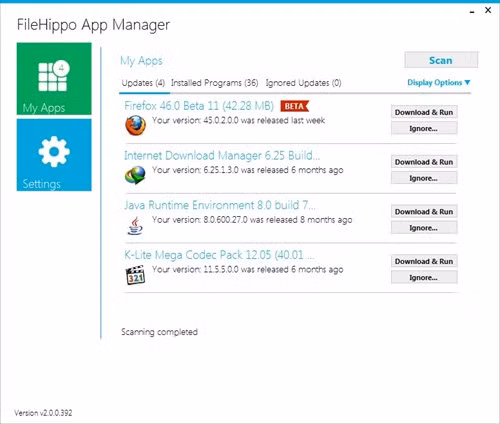Viewport: 500px width, 424px height.
Task: Click the Java coffee cup icon
Action: 135,226
